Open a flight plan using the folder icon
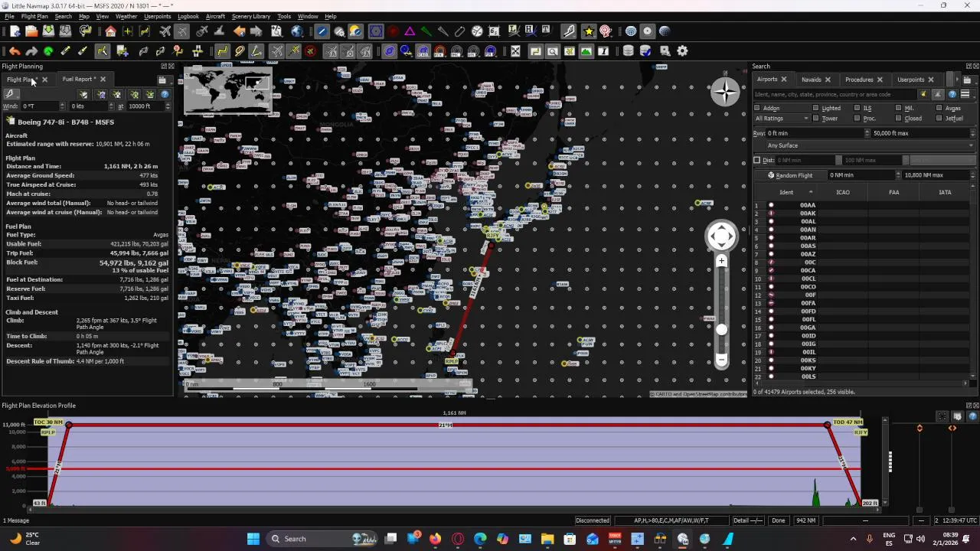Image resolution: width=980 pixels, height=551 pixels. pyautogui.click(x=31, y=31)
